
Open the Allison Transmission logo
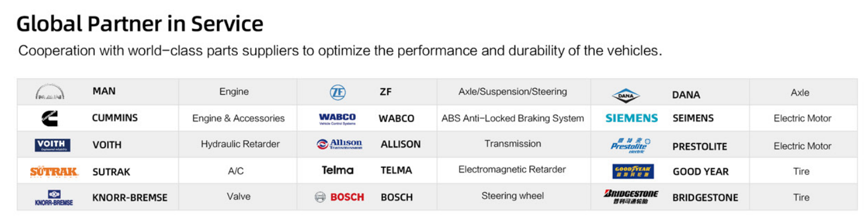coord(339,144)
